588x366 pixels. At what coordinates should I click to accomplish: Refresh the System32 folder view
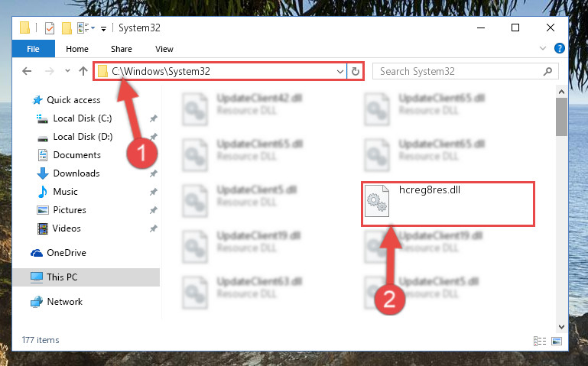[355, 71]
